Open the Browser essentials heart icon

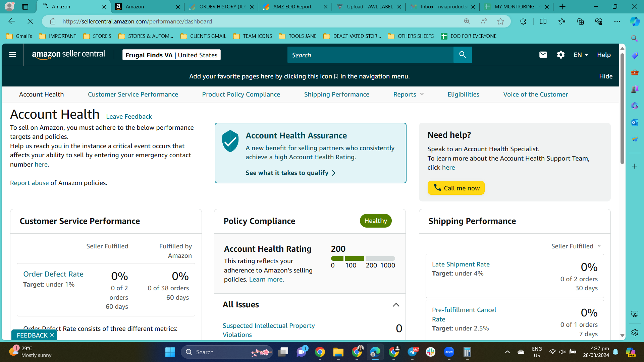pos(599,21)
